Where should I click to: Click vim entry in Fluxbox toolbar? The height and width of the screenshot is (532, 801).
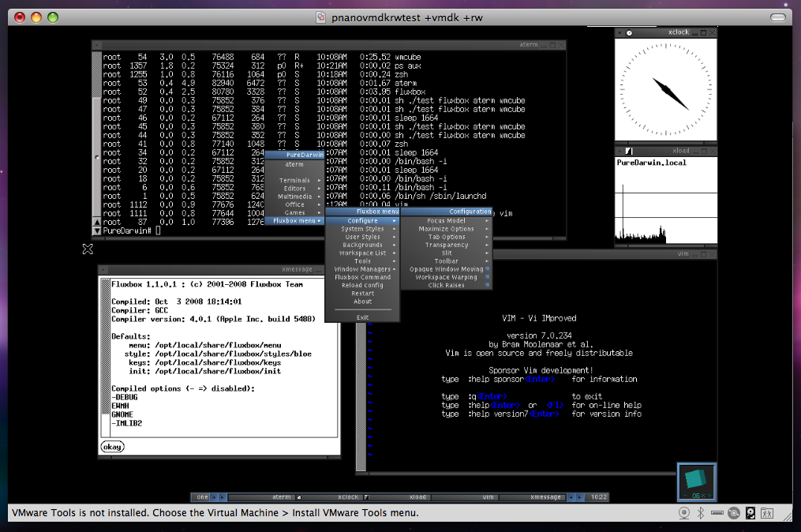(464, 496)
